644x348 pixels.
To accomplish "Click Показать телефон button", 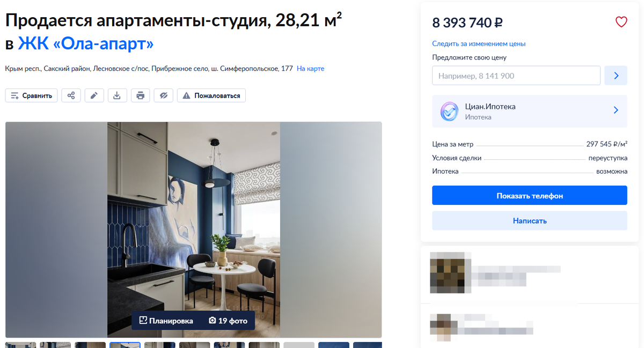I will (530, 196).
